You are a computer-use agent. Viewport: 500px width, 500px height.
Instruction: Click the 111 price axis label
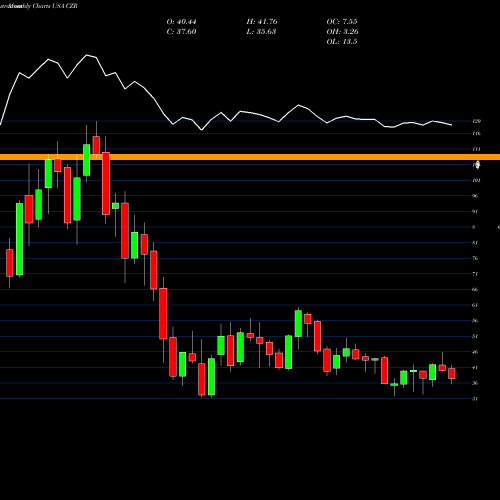[x=477, y=149]
